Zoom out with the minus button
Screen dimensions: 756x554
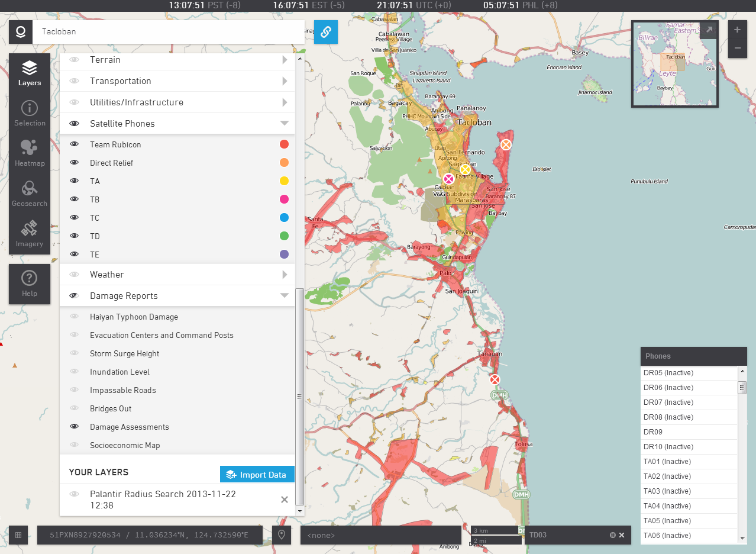click(737, 48)
